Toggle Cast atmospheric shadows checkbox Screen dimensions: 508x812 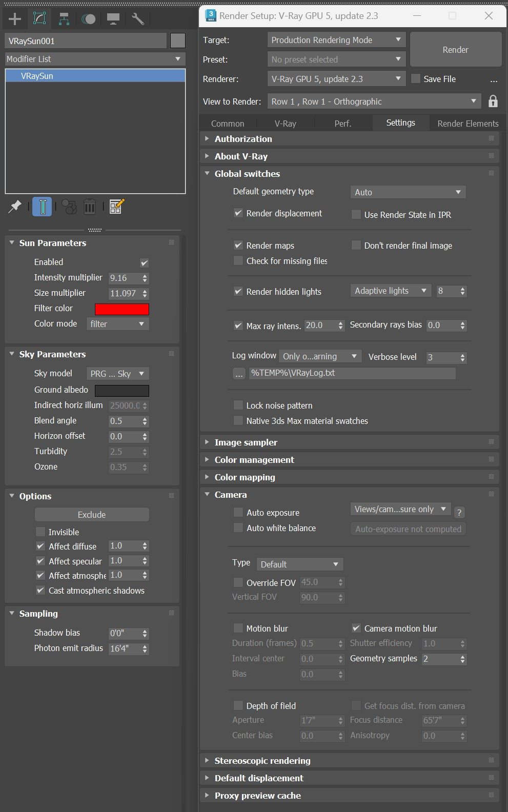[x=40, y=590]
